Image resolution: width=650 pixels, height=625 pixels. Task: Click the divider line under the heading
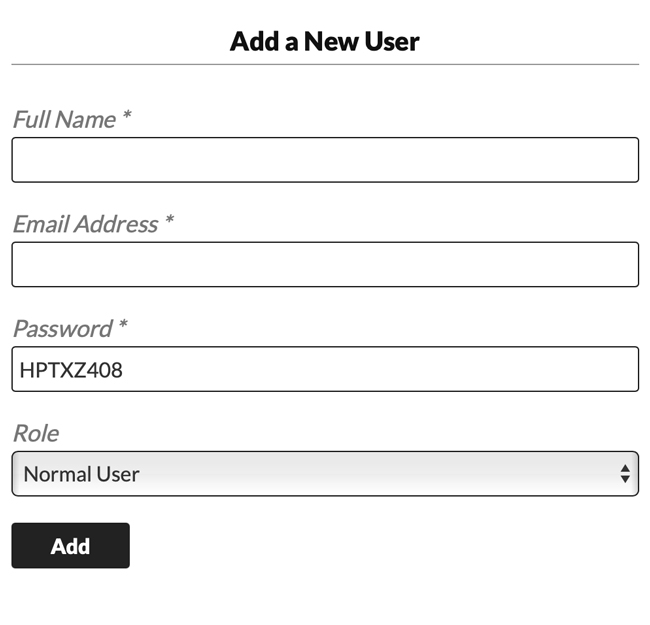tap(325, 64)
